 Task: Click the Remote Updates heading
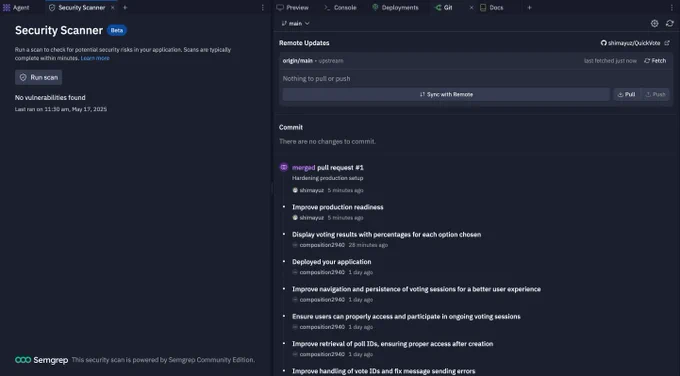[x=304, y=43]
